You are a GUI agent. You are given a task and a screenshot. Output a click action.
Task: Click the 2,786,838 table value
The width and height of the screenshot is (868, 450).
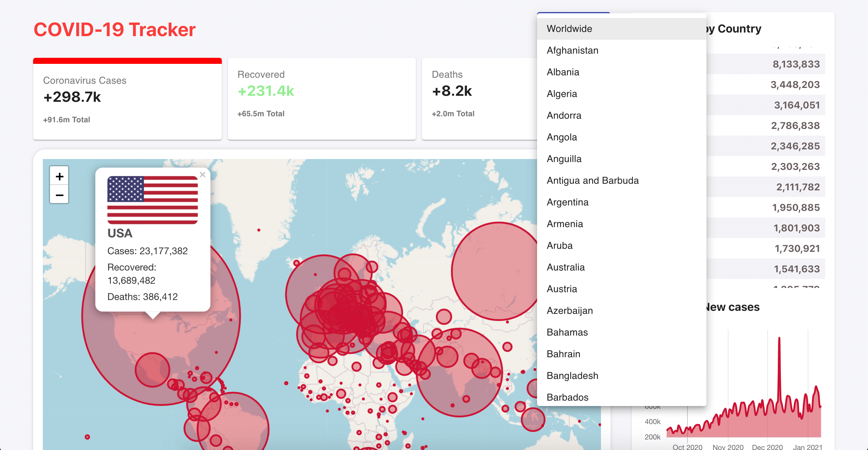coord(795,126)
